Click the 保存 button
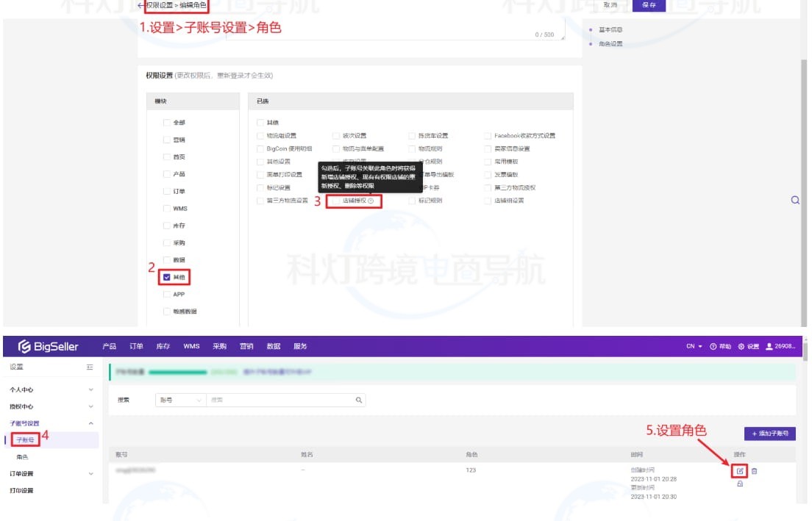 (649, 5)
